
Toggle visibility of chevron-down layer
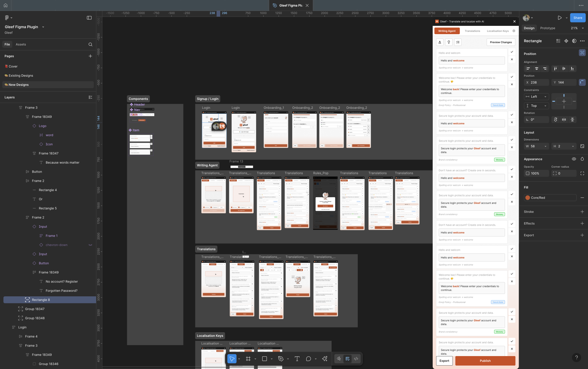pyautogui.click(x=90, y=245)
